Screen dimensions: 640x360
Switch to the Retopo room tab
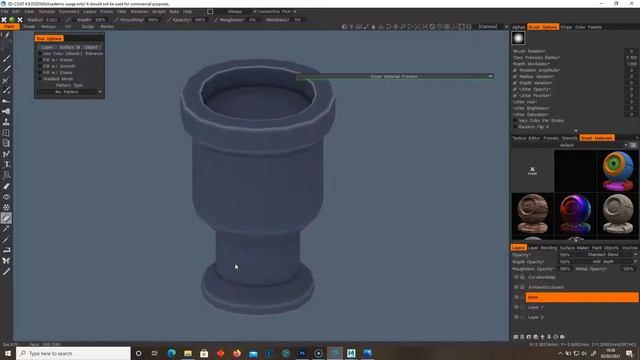[x=48, y=27]
